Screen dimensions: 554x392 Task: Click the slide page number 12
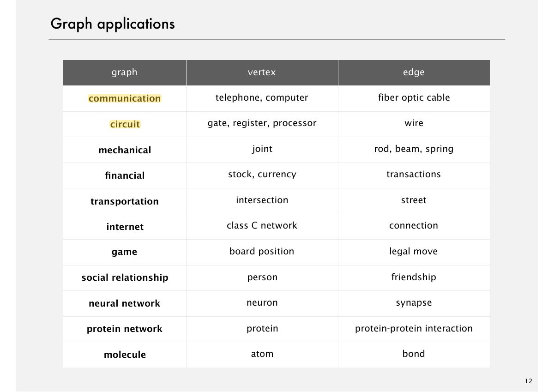(529, 381)
